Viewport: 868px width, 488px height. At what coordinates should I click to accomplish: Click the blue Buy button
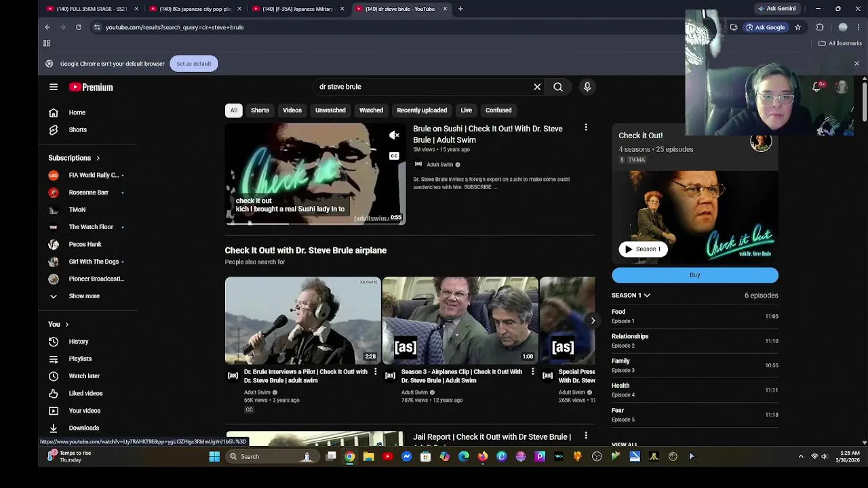point(695,275)
